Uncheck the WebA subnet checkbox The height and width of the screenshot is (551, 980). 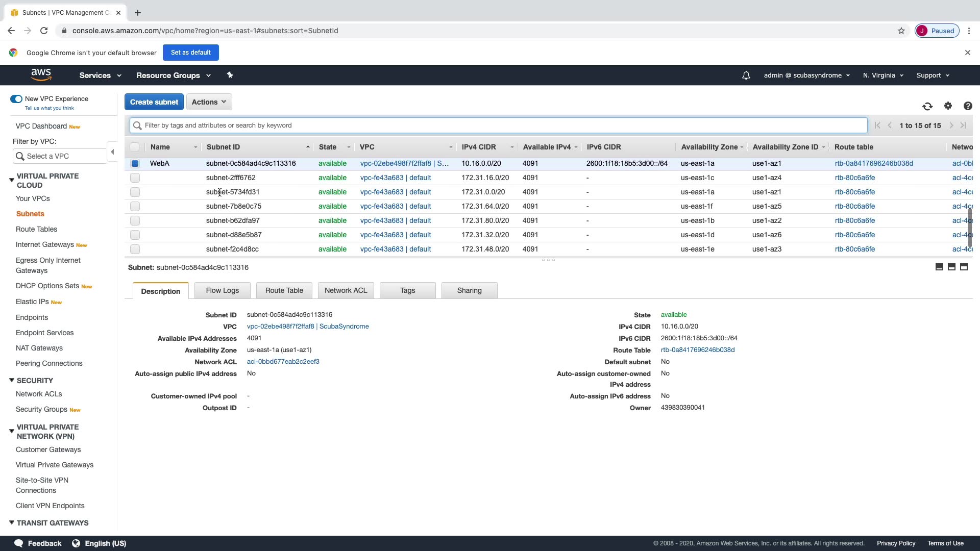click(135, 164)
